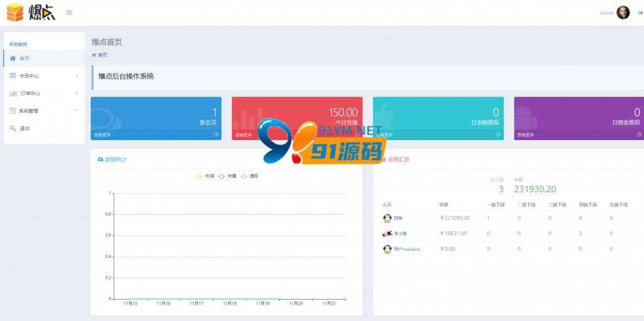Click the 新会员 blue statistics card
This screenshot has height=321, width=644.
[x=156, y=118]
